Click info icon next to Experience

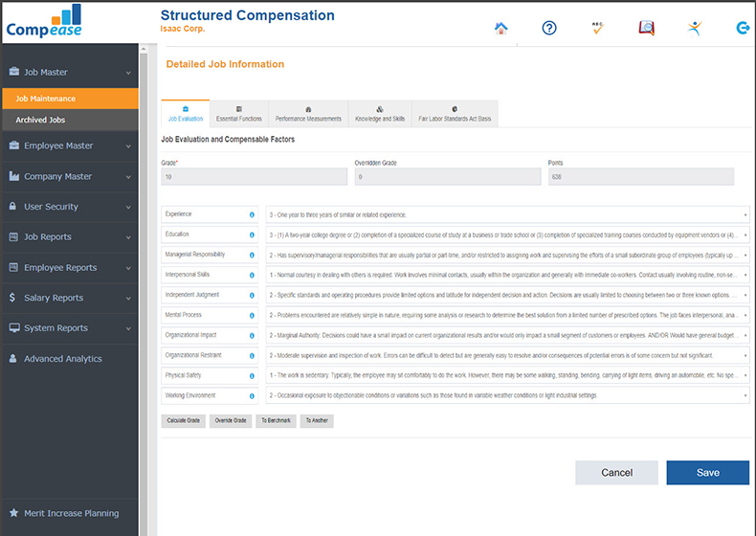click(252, 214)
